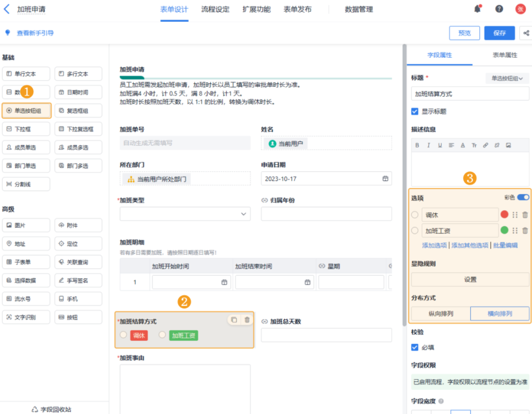The width and height of the screenshot is (532, 414).
Task: Click the back arrow next to 加班申请
Action: coord(7,9)
